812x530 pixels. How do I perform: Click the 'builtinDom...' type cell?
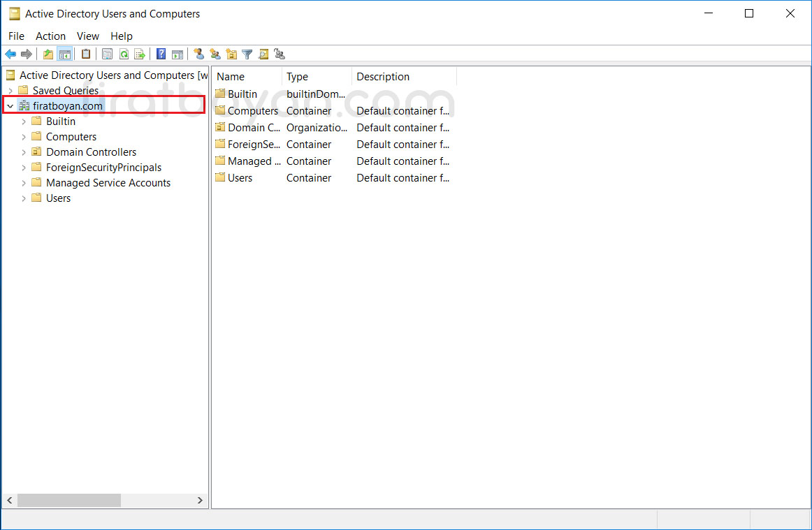pos(316,94)
